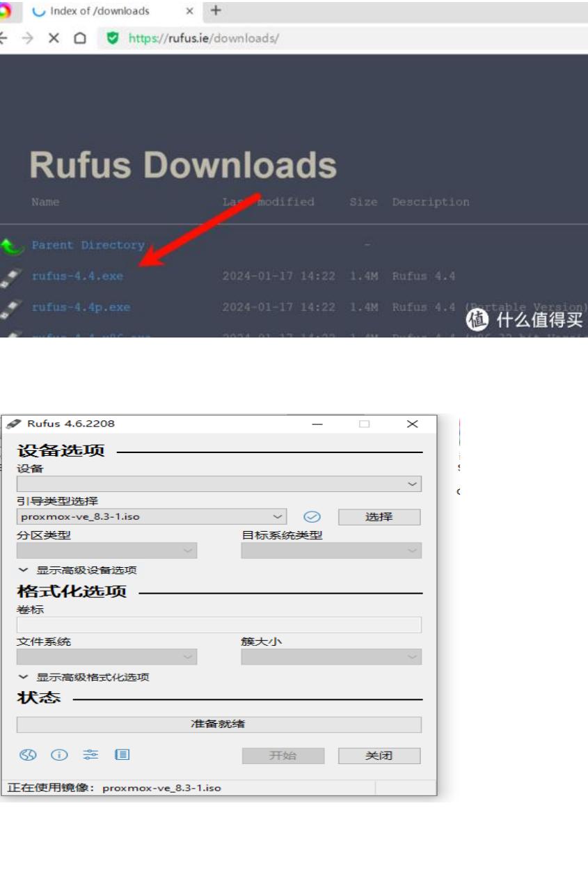
Task: Click the 选择 button to choose image
Action: click(379, 516)
